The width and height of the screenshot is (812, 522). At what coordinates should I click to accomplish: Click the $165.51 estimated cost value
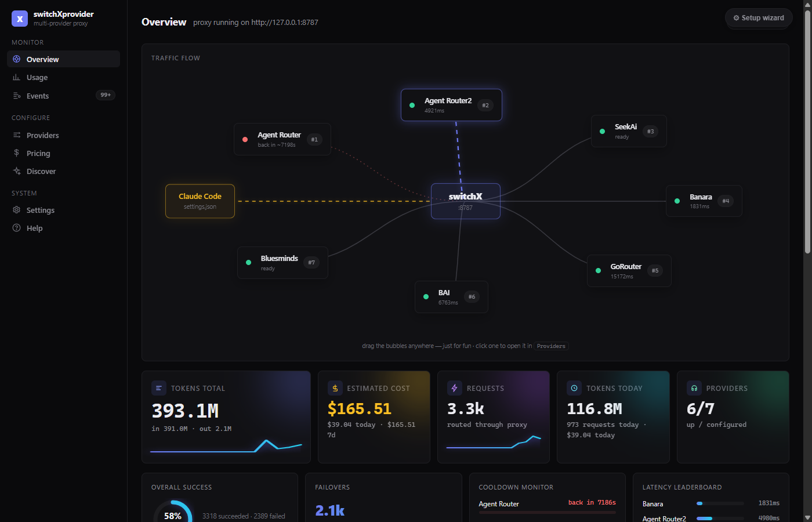click(x=360, y=409)
